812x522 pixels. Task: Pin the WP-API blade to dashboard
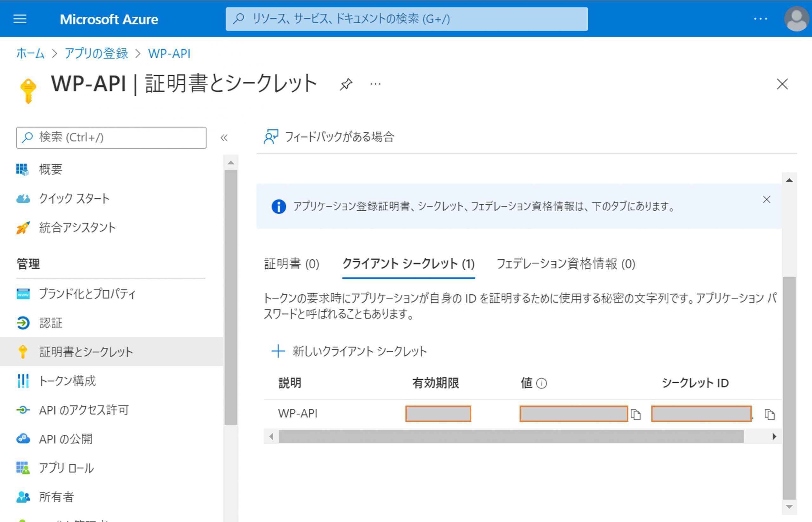click(x=346, y=84)
